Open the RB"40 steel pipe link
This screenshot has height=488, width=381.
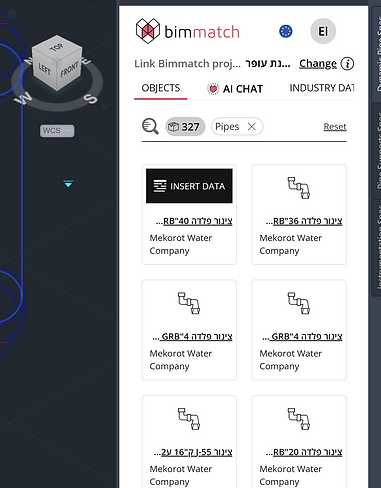click(194, 221)
